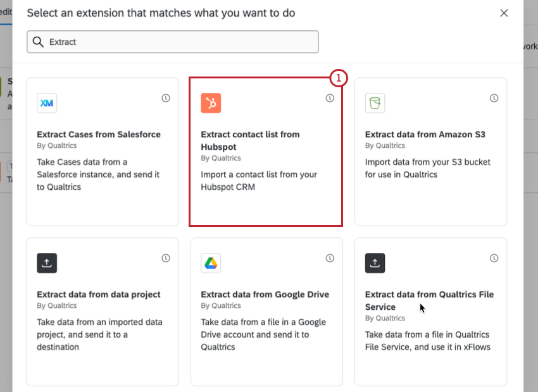Click the upload icon on the File Service card

point(375,263)
